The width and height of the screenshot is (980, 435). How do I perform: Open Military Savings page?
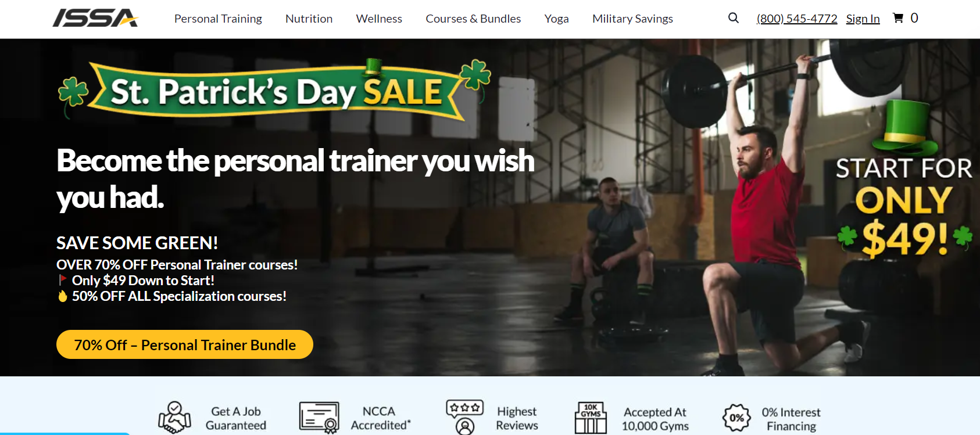[632, 19]
